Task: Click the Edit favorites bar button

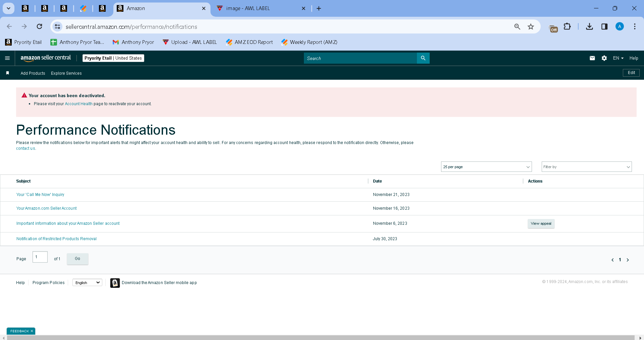Action: click(631, 73)
